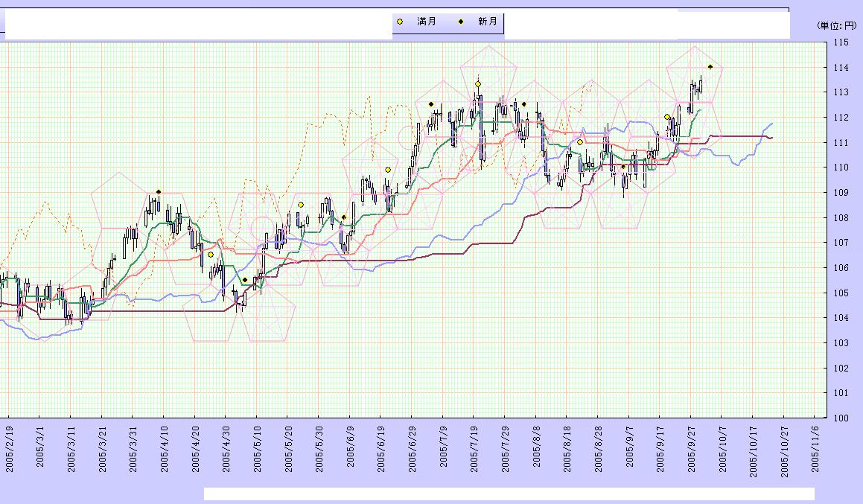Toggle the 新月 legend entry
863x504 pixels.
tap(485, 22)
